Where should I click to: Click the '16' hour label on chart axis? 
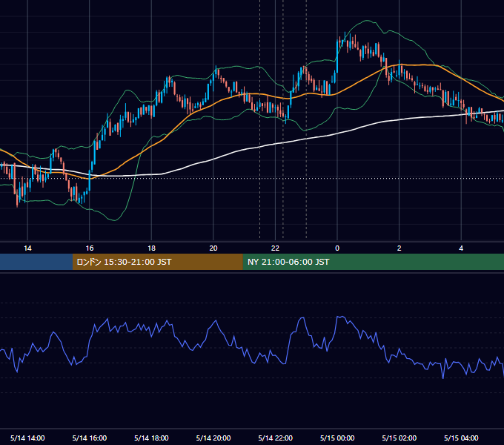[90, 248]
